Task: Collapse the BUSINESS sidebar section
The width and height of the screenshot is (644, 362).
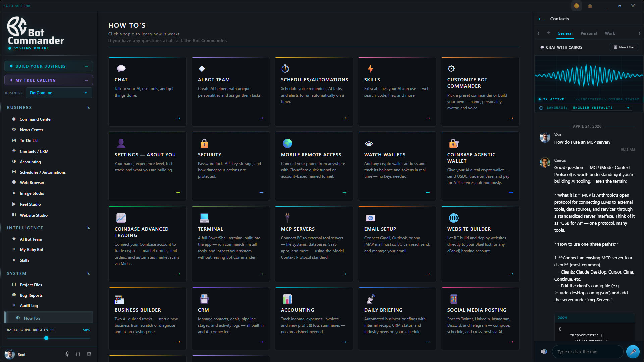Action: pyautogui.click(x=89, y=107)
